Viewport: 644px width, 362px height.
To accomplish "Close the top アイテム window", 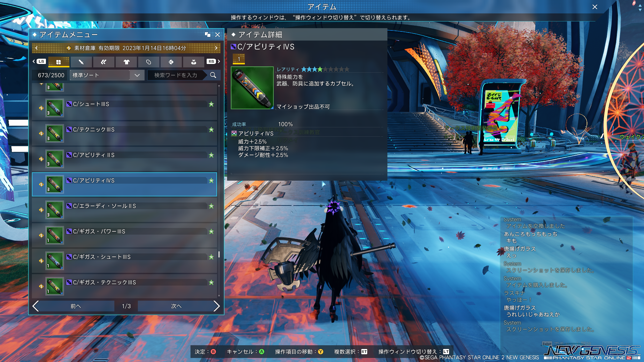I will point(595,7).
